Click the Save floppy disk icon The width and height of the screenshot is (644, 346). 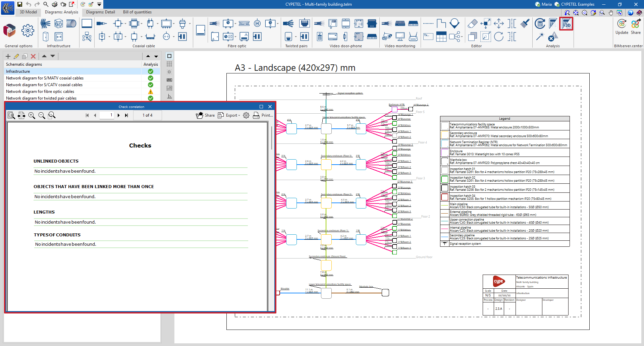20,4
